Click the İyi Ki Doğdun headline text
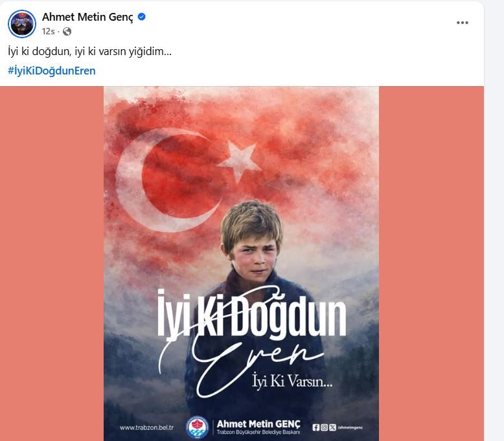 252,313
